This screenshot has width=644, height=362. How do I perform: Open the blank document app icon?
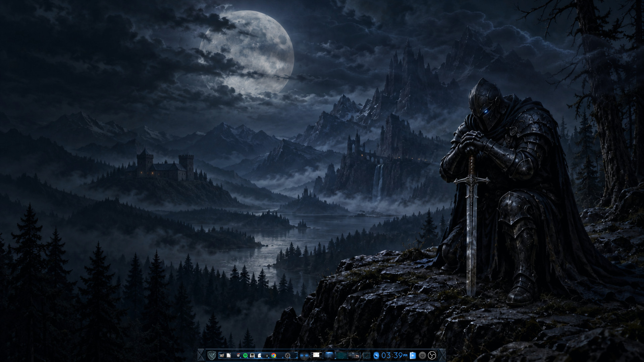228,355
